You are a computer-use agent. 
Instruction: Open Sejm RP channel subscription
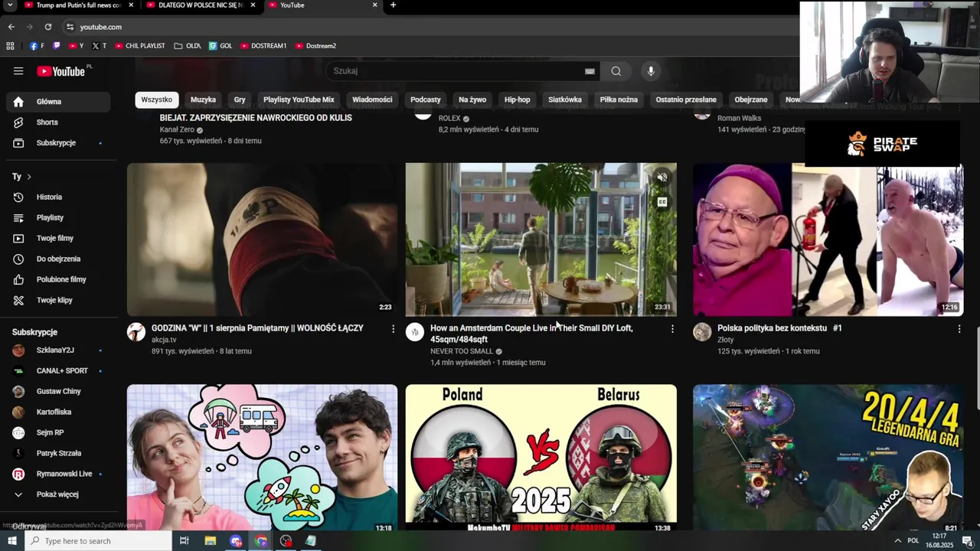[58, 433]
